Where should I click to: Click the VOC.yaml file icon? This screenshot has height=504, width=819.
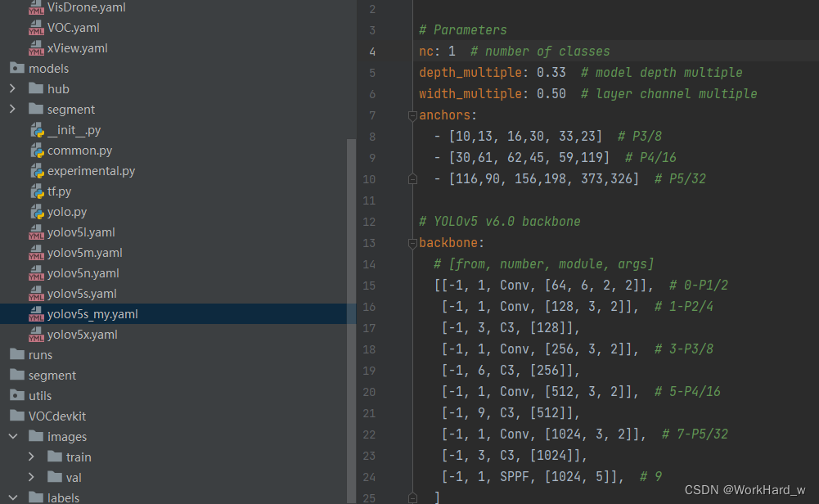36,28
